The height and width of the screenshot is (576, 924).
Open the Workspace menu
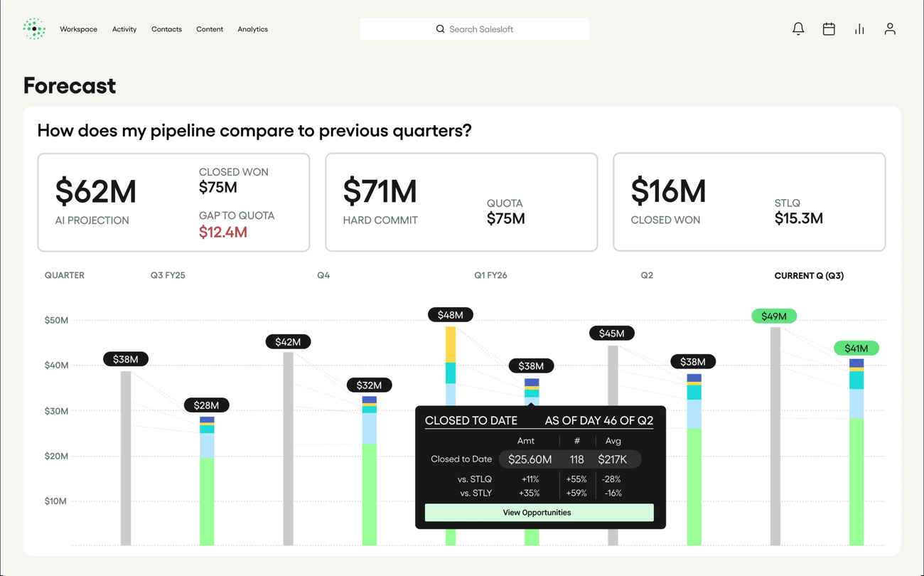pyautogui.click(x=78, y=29)
